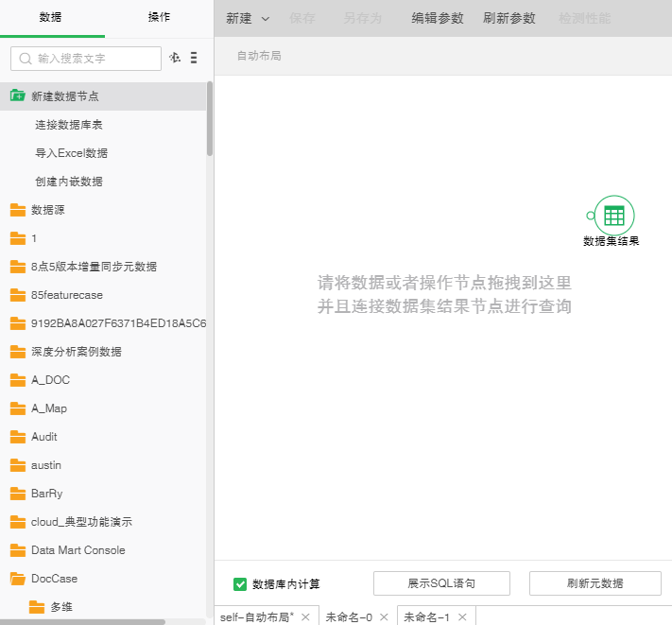Click the tree locate icon beside search
The image size is (672, 625).
[x=175, y=58]
